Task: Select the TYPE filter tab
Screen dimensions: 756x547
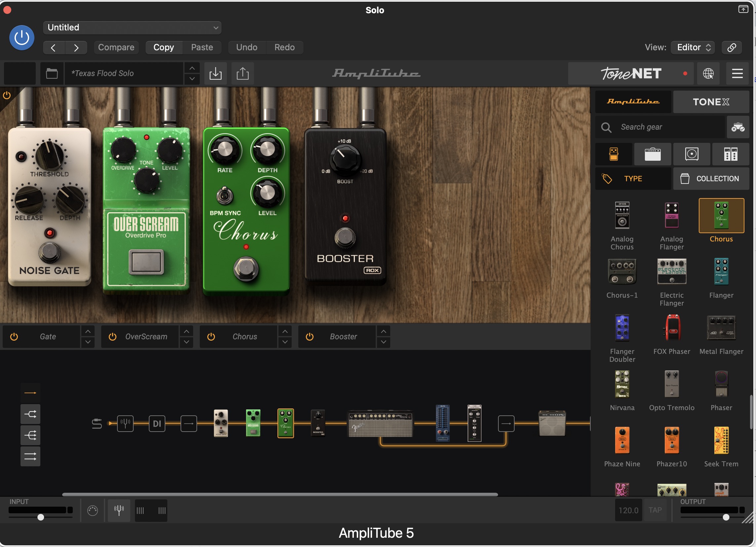Action: [x=633, y=179]
